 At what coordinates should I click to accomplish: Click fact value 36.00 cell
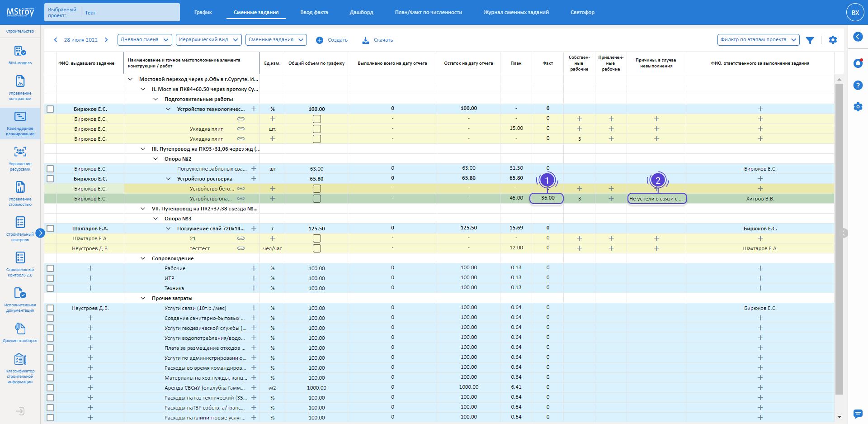click(547, 198)
